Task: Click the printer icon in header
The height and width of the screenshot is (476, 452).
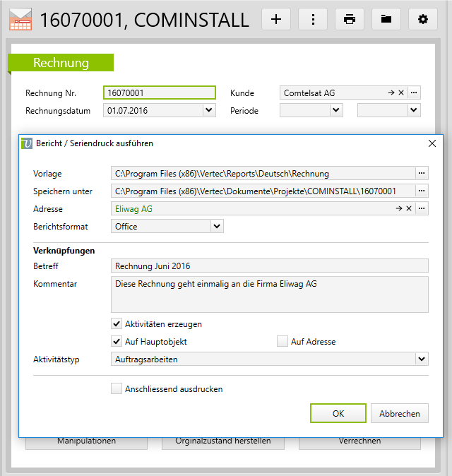Action: pyautogui.click(x=350, y=20)
